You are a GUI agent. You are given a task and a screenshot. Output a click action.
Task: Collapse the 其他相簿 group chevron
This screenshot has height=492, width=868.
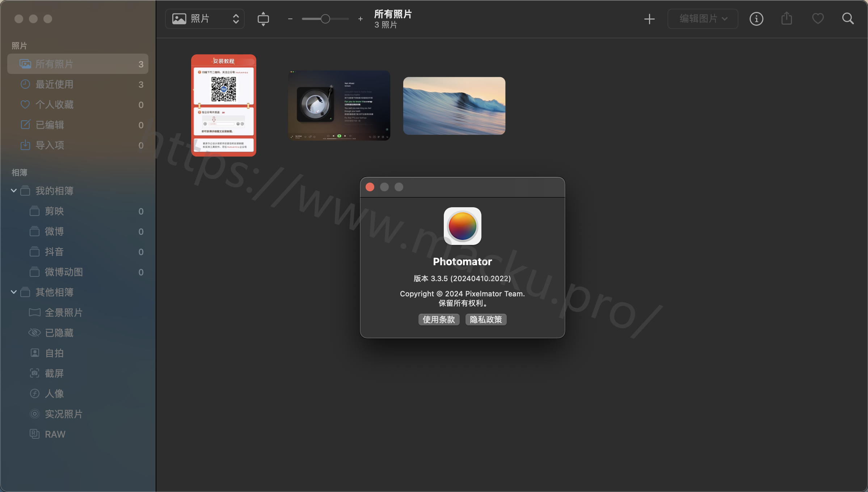14,292
